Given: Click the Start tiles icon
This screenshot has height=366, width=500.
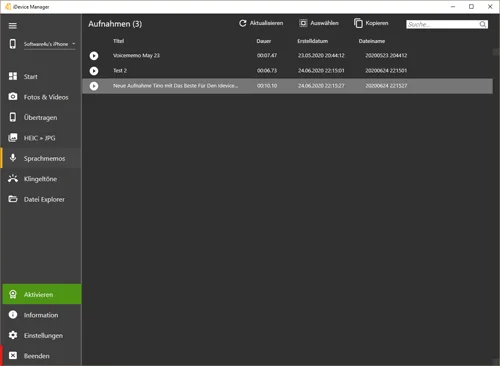Looking at the screenshot, I should pos(13,76).
